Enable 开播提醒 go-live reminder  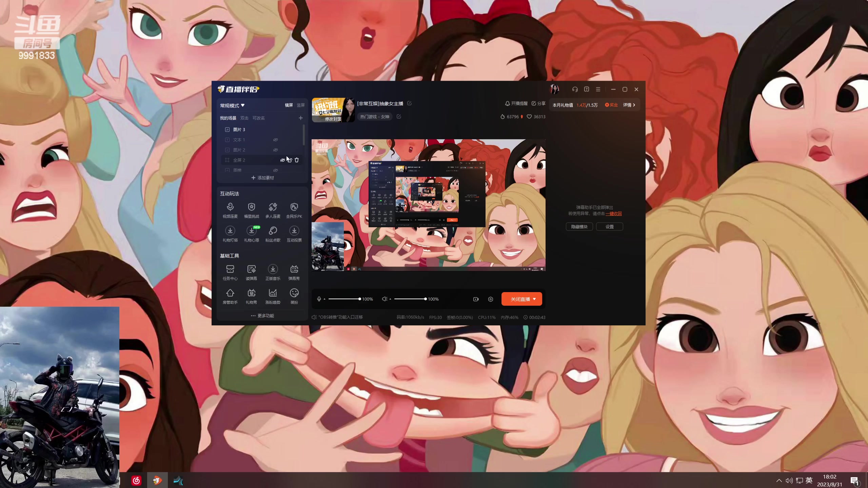tap(516, 103)
